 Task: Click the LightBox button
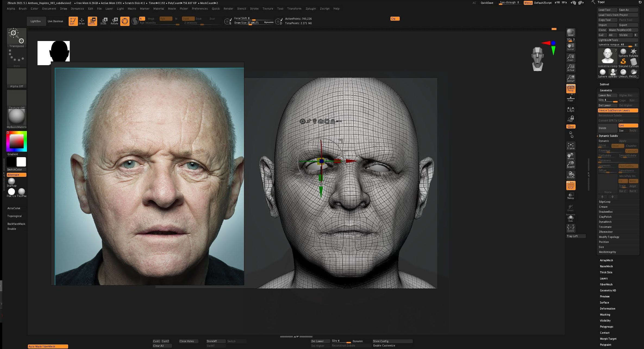click(x=35, y=21)
